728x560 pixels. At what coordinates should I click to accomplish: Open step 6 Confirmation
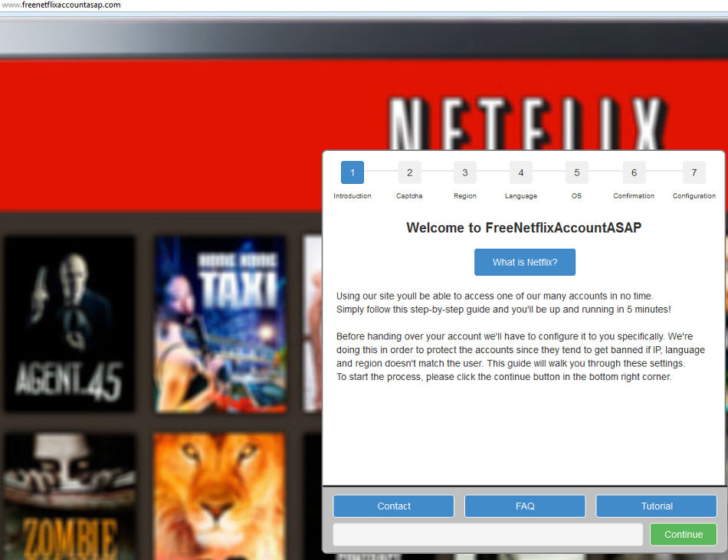coord(634,172)
